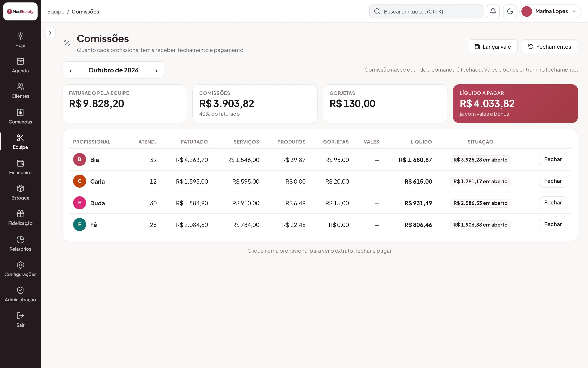The width and height of the screenshot is (588, 368).
Task: Open Carla's row by her name
Action: tap(97, 182)
